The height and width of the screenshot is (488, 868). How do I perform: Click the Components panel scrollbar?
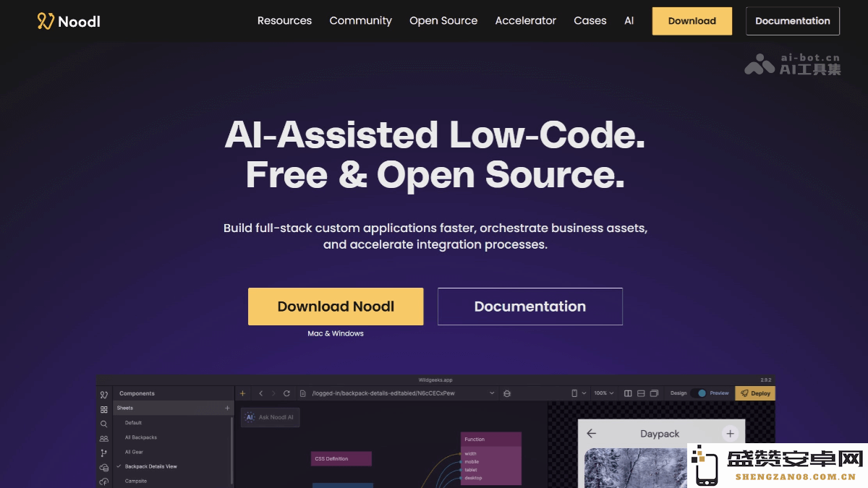click(x=232, y=452)
